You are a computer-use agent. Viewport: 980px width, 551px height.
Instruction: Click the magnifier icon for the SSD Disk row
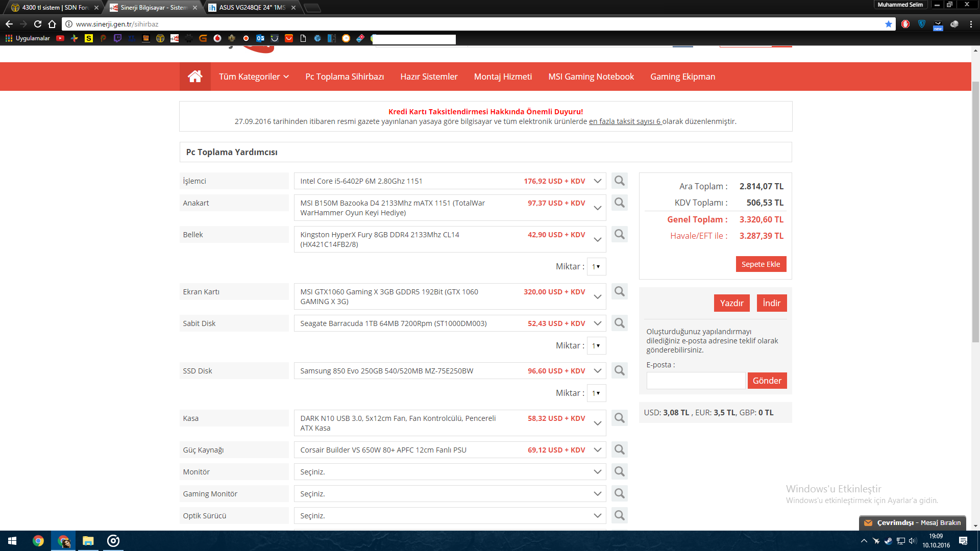(x=619, y=371)
